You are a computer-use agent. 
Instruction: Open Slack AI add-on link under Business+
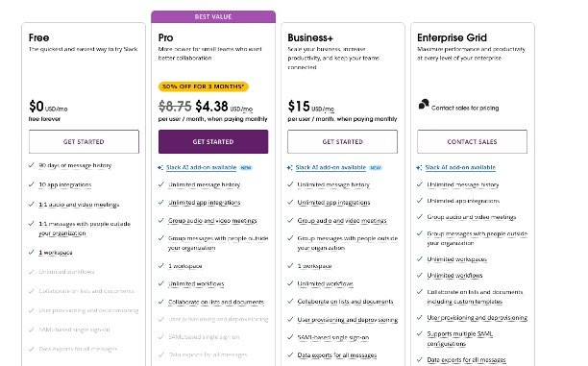(x=331, y=167)
